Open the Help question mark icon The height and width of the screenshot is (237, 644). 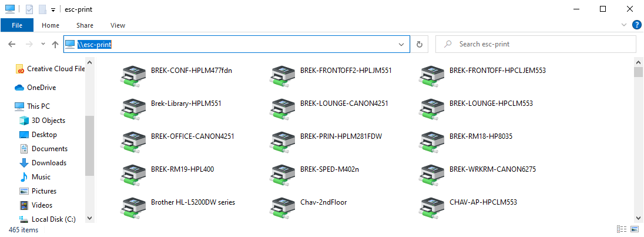(636, 25)
